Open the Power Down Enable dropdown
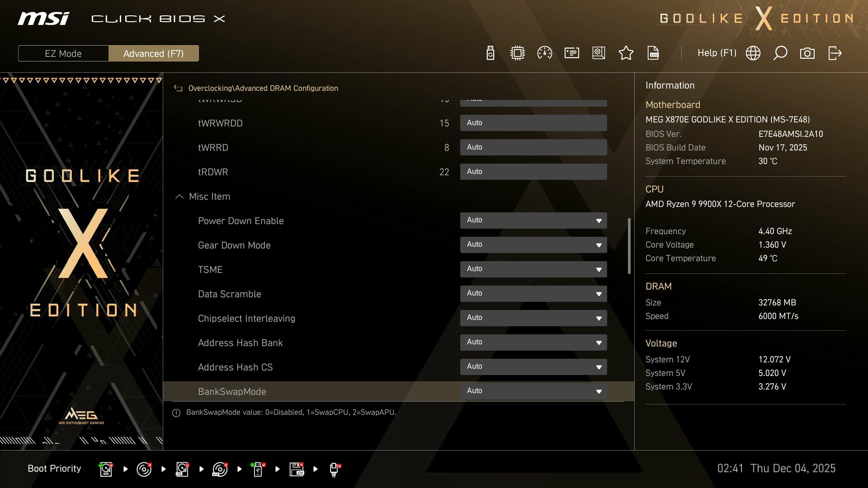This screenshot has height=488, width=868. (533, 221)
